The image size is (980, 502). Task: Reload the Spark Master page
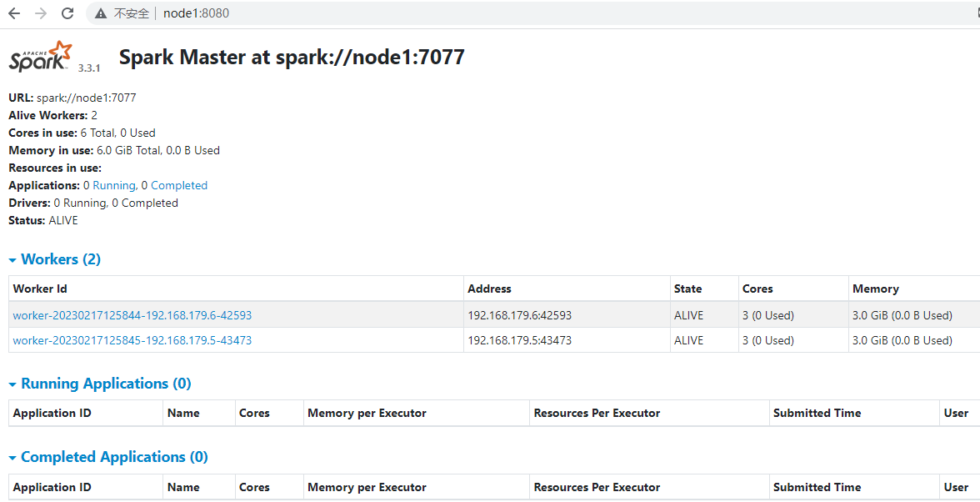pos(67,13)
